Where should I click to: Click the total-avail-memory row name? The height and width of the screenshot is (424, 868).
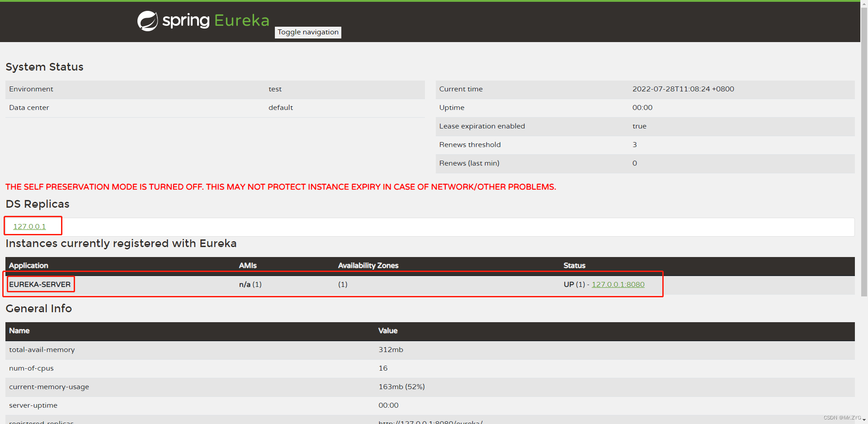pyautogui.click(x=42, y=350)
